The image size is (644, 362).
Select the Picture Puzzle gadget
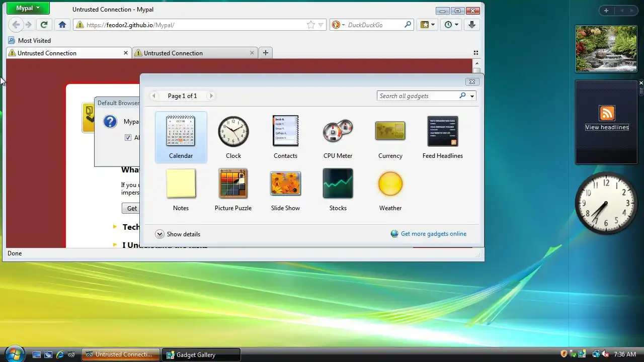(233, 190)
